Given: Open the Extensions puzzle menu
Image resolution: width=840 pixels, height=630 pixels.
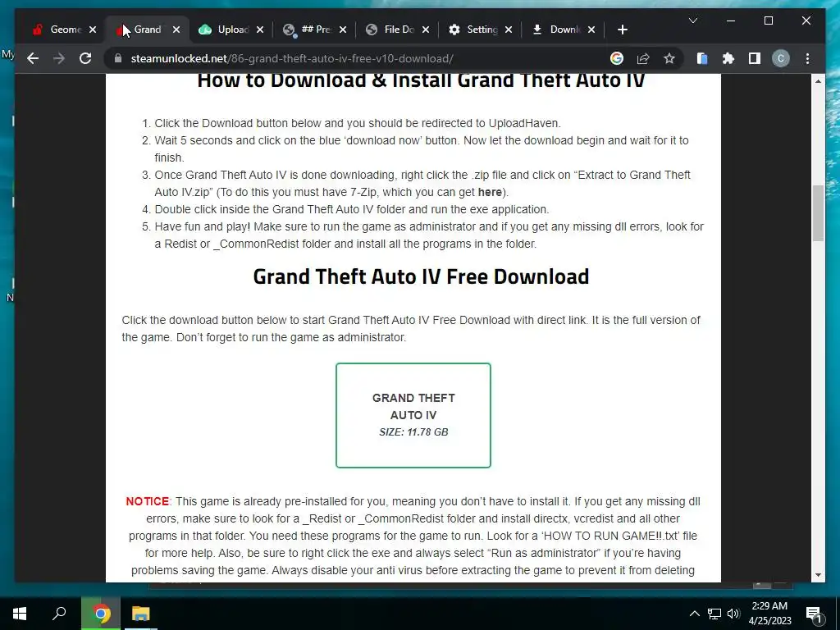Looking at the screenshot, I should tap(728, 58).
